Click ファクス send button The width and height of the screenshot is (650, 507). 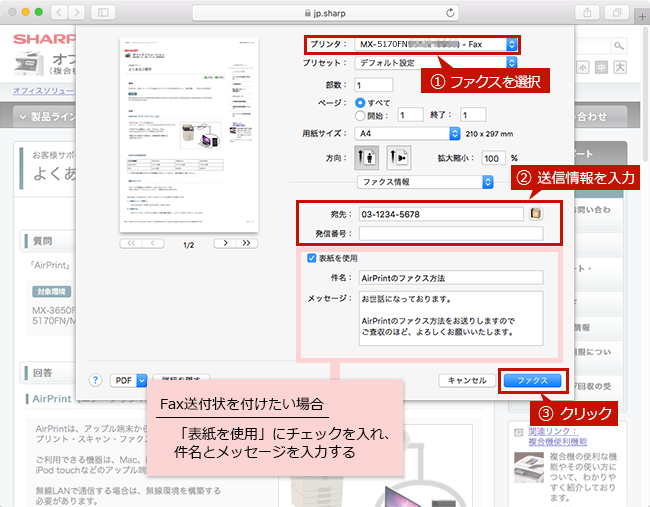(x=532, y=380)
